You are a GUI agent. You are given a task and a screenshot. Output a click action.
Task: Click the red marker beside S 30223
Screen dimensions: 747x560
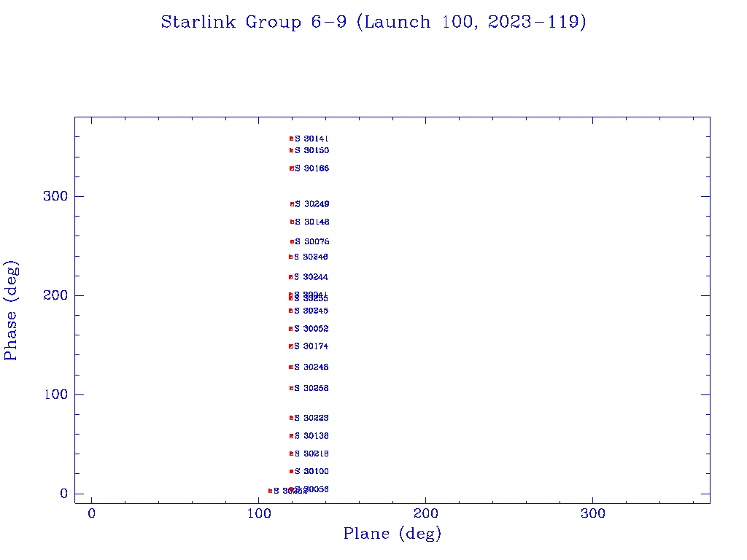[291, 418]
